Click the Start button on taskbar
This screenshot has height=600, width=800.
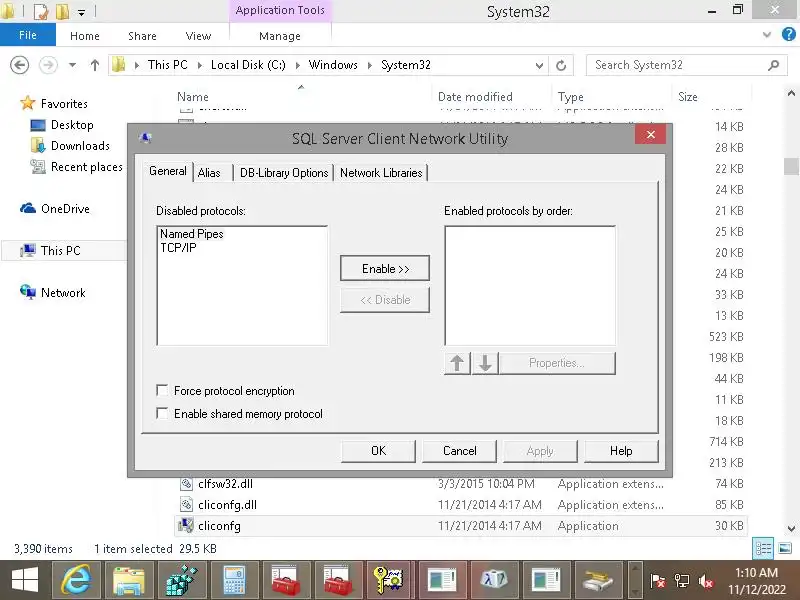[x=24, y=581]
